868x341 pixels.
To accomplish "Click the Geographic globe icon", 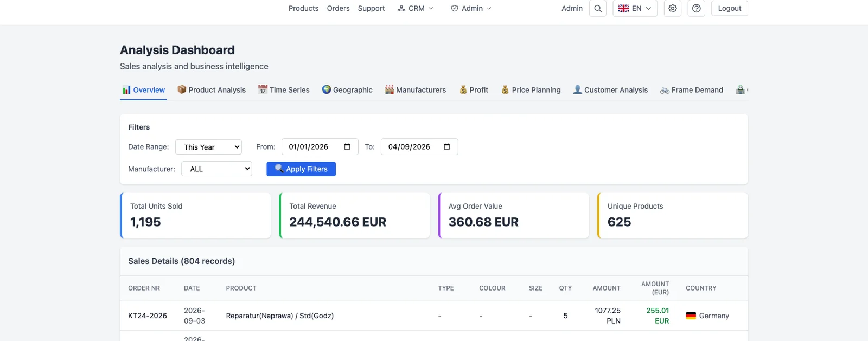I will point(326,89).
